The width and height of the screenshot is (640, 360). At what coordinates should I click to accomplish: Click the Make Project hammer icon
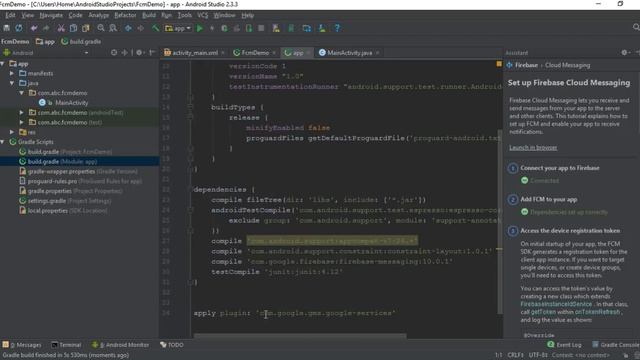[156, 28]
